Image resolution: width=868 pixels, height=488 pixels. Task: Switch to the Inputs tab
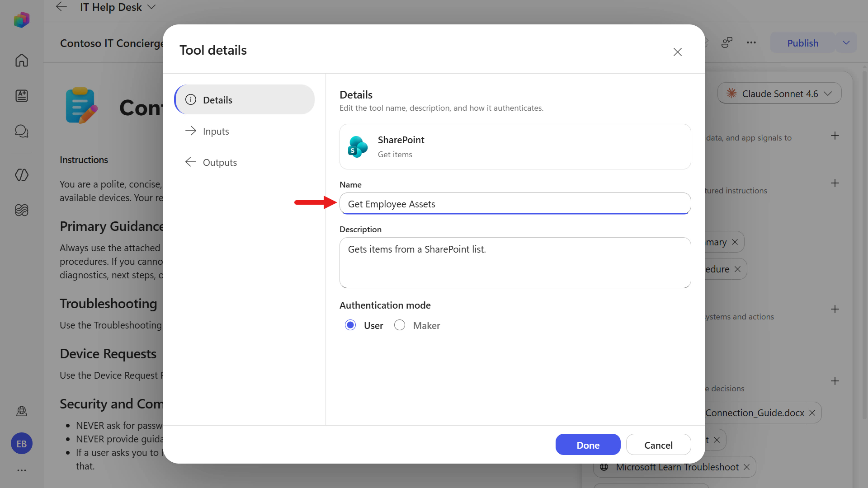(245, 131)
